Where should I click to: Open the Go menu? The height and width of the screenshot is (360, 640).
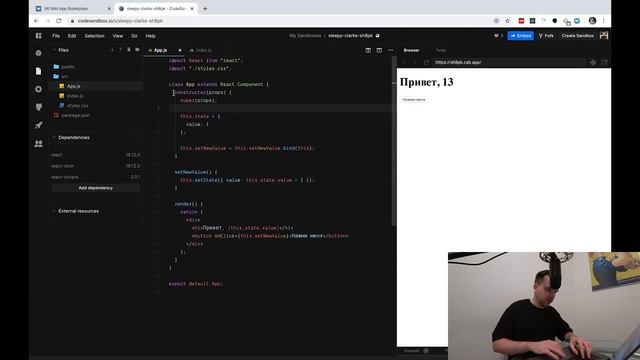tap(134, 36)
